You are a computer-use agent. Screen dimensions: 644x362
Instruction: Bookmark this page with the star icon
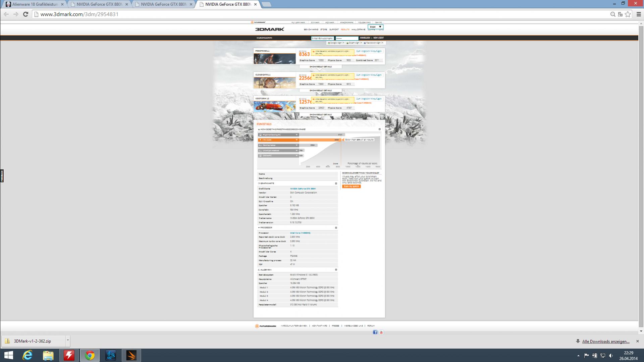point(628,14)
